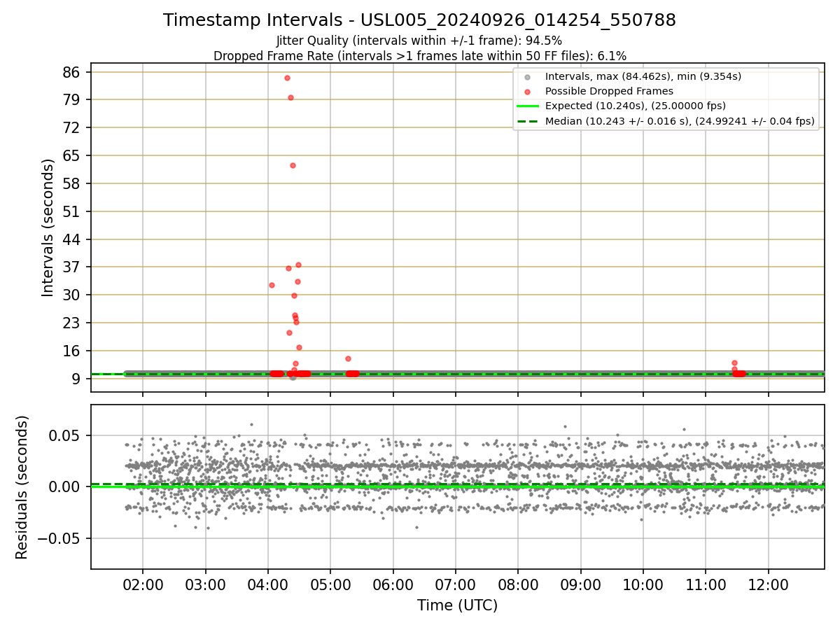Click the '10:00' time tick label
Screen dimensions: 840x630
point(643,584)
